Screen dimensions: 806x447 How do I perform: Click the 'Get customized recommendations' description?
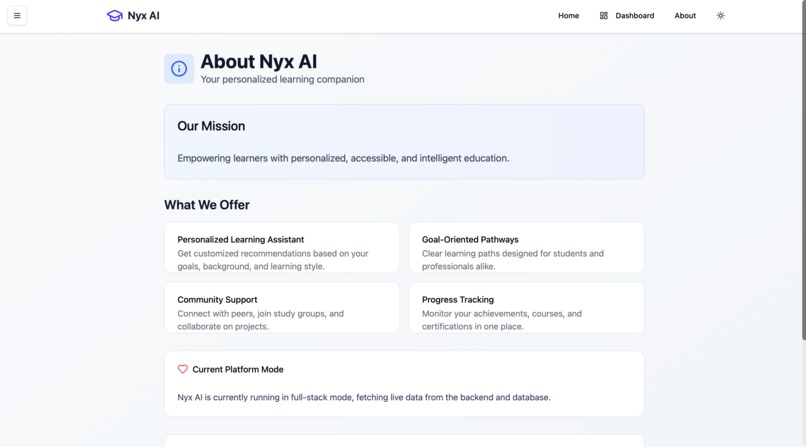point(273,260)
